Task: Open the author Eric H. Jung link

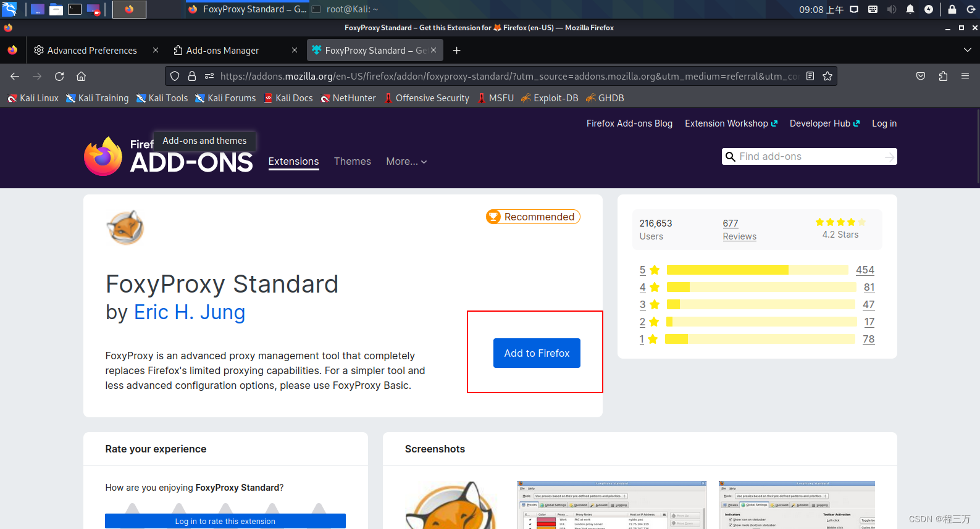Action: click(190, 312)
